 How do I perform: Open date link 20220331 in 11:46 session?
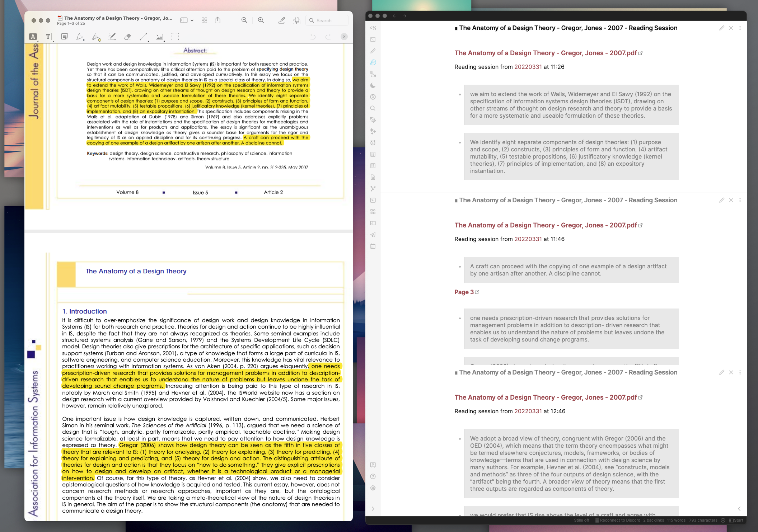(528, 239)
